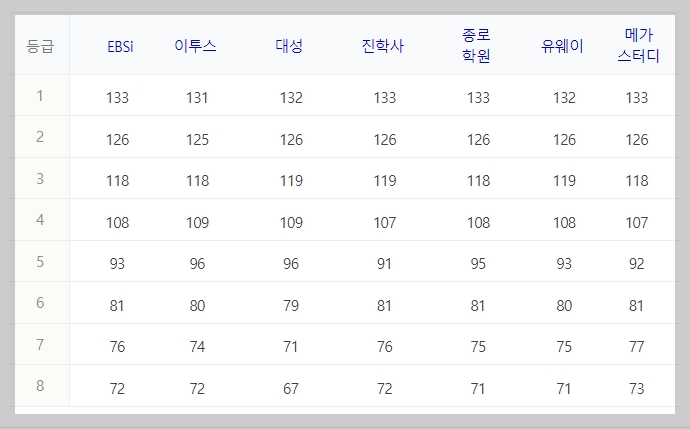Select grade 1 row label

(40, 95)
